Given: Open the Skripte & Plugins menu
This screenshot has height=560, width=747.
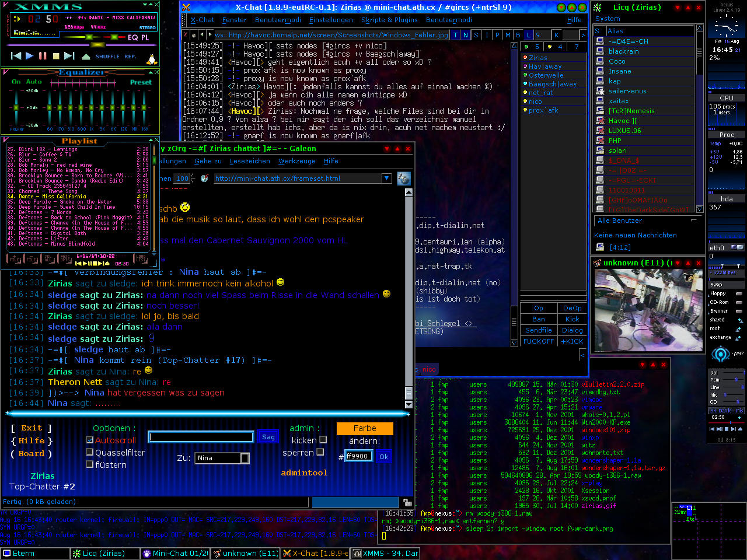Looking at the screenshot, I should 389,20.
